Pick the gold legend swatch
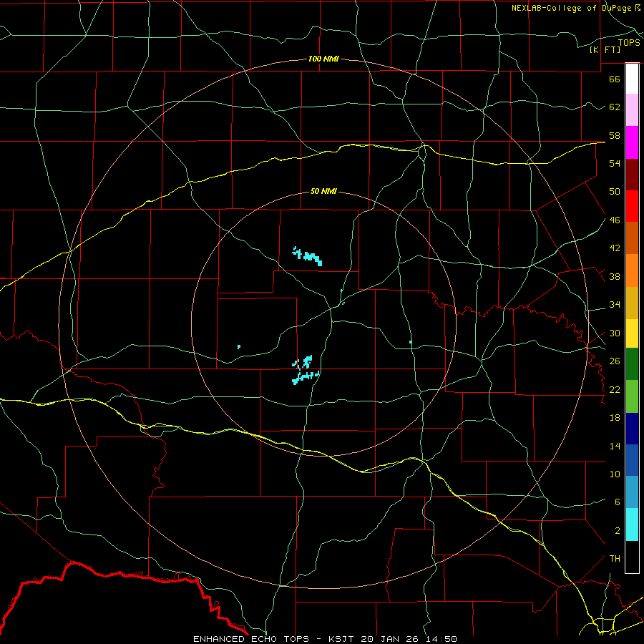The width and height of the screenshot is (644, 644). (x=632, y=303)
